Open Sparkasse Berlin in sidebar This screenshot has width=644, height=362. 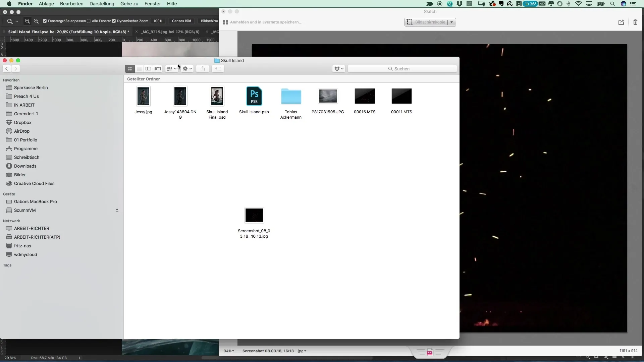point(31,87)
